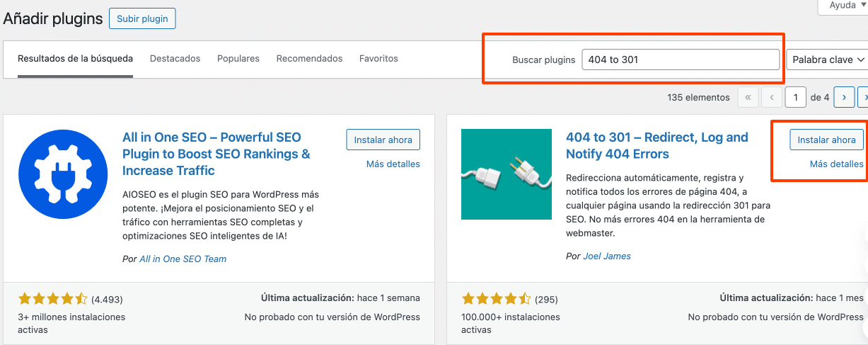Screen dimensions: 868x345
Task: Click the star rating of All in One SEO
Action: (52, 299)
